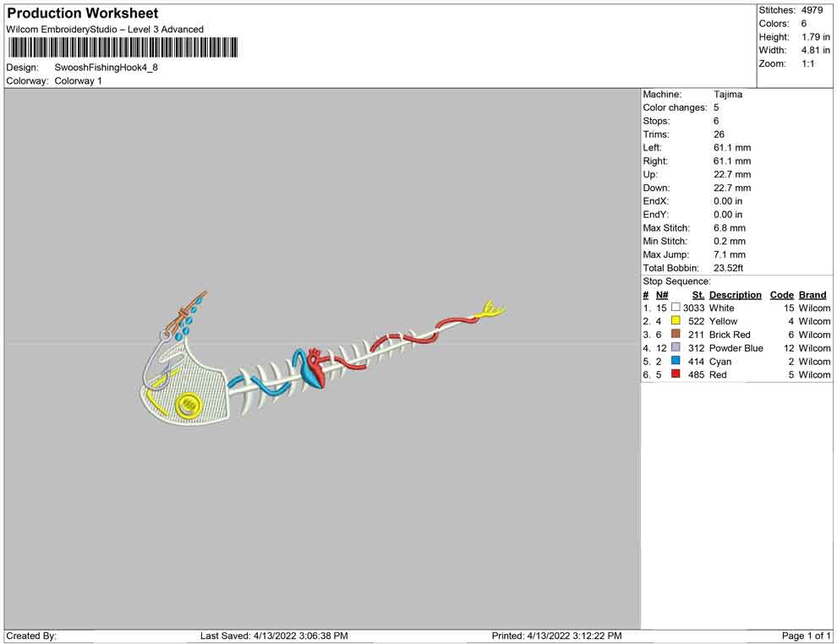The height and width of the screenshot is (644, 837).
Task: Click the Yellow thread color swatch
Action: (x=676, y=320)
